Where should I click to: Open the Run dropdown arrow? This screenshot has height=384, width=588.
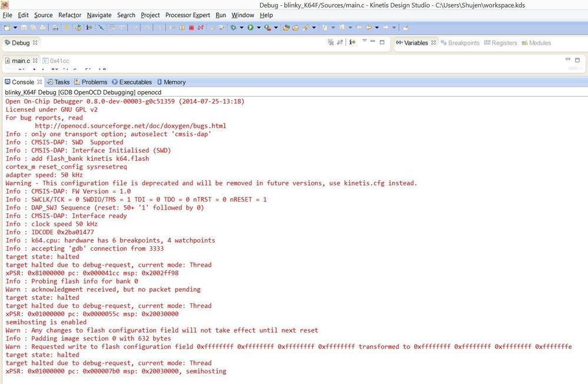(258, 27)
